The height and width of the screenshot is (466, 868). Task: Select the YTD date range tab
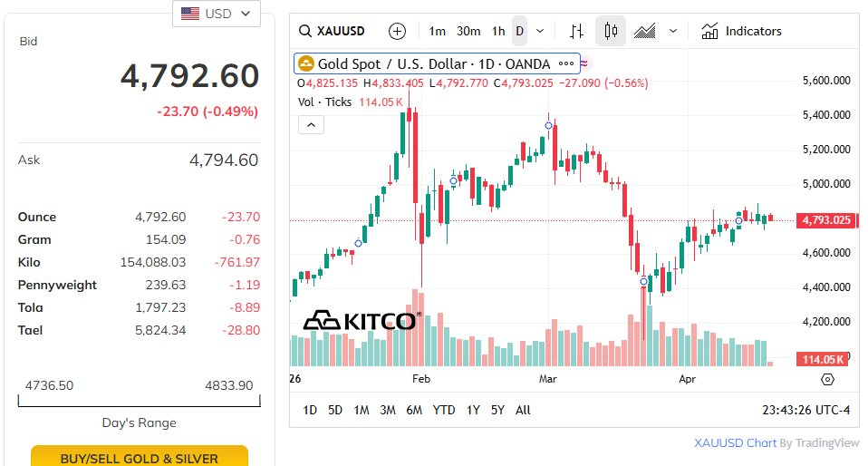[x=444, y=410]
